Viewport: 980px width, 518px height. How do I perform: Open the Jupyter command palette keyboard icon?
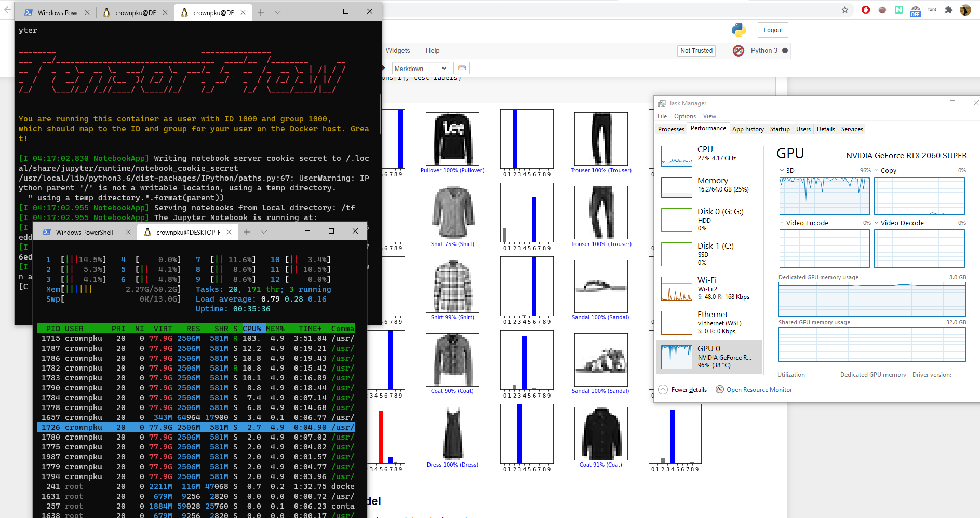(x=462, y=68)
